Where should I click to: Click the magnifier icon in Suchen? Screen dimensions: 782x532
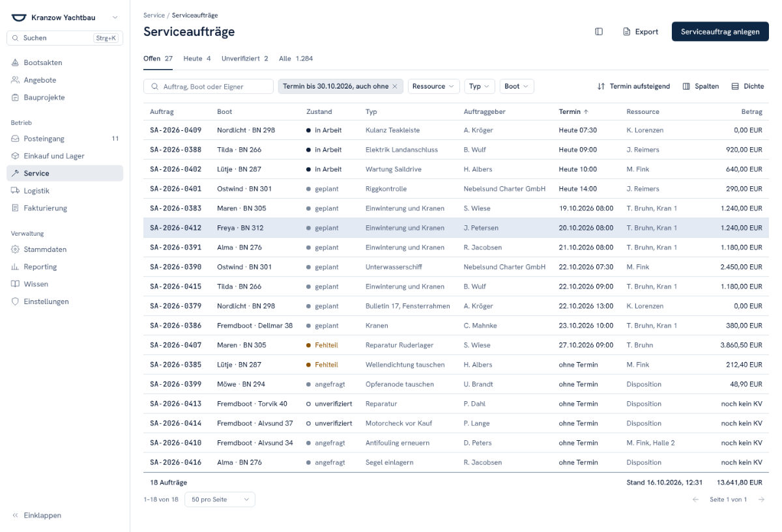coord(16,38)
